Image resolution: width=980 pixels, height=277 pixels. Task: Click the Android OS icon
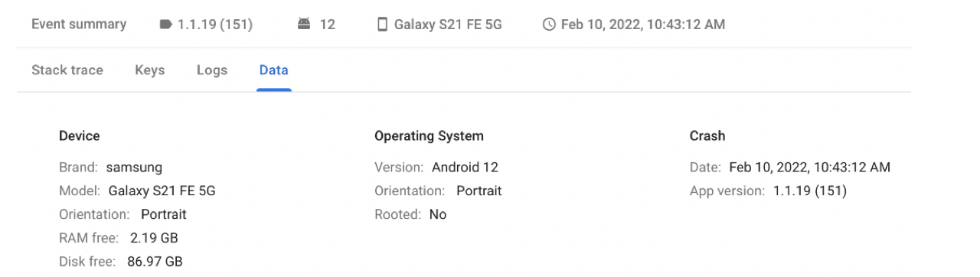pyautogui.click(x=304, y=24)
